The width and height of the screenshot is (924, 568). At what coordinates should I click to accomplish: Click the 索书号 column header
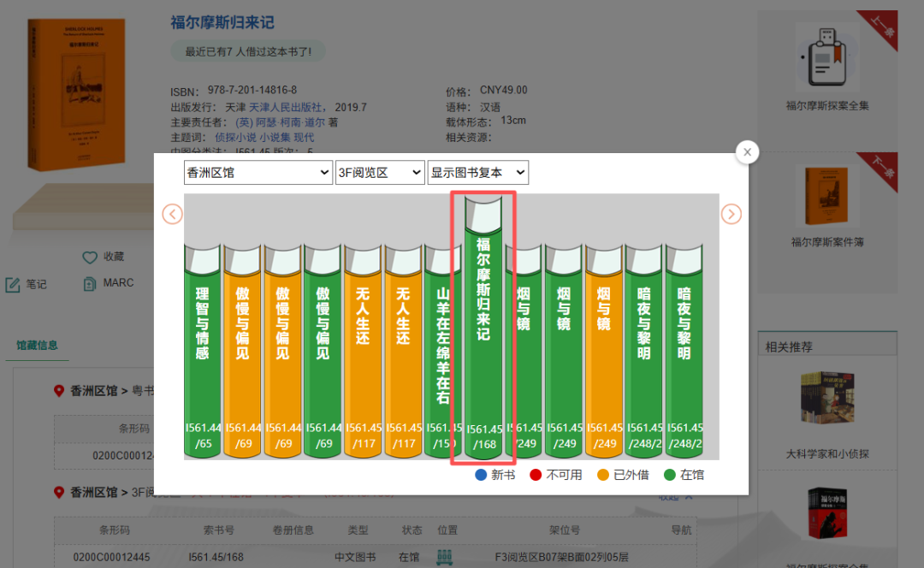tap(219, 530)
